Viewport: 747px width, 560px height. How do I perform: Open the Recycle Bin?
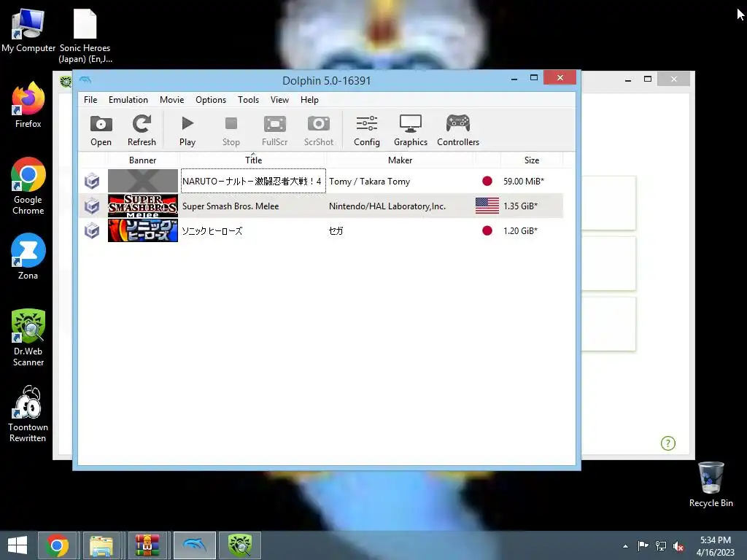pos(711,484)
